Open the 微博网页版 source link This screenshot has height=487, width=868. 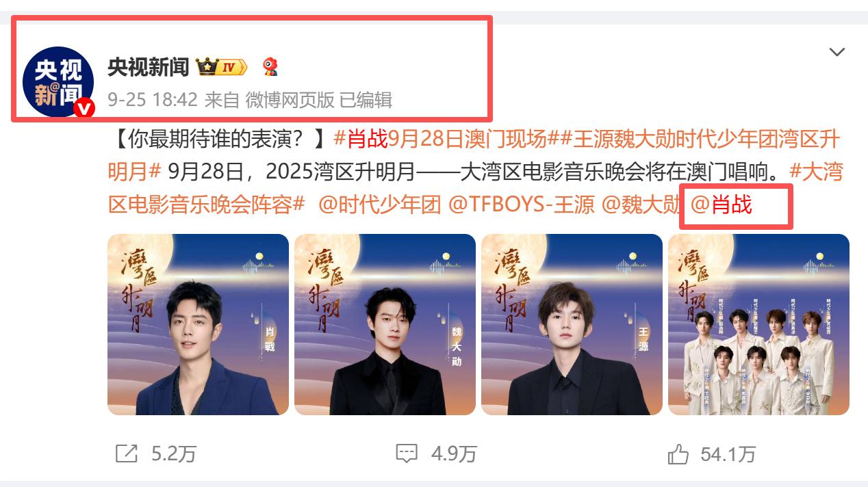(x=290, y=100)
